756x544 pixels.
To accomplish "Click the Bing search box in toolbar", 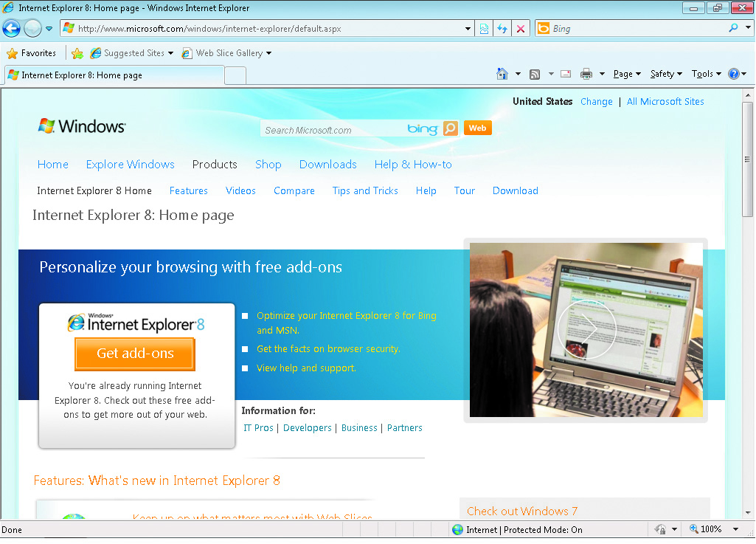I will (x=638, y=29).
